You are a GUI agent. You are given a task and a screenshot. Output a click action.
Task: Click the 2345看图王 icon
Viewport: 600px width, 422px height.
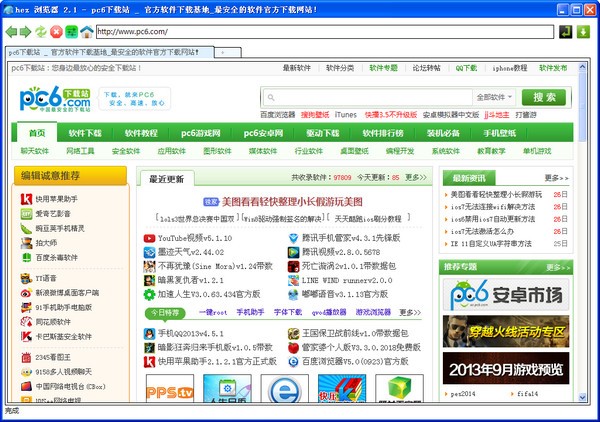point(26,358)
